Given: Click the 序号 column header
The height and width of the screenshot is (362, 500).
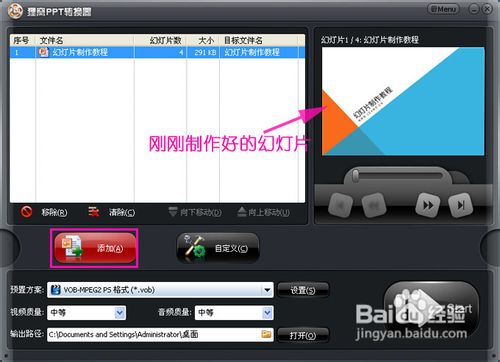Looking at the screenshot, I should tap(23, 41).
